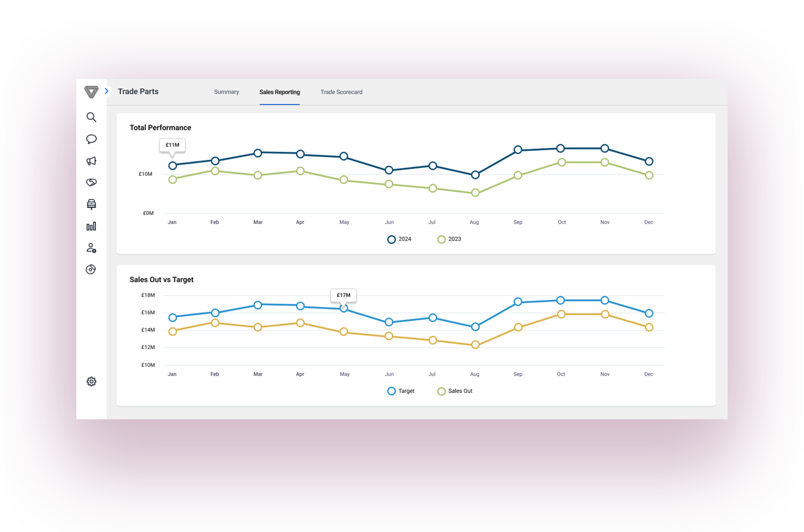
Task: Select the Sales Reporting tab
Action: click(280, 92)
